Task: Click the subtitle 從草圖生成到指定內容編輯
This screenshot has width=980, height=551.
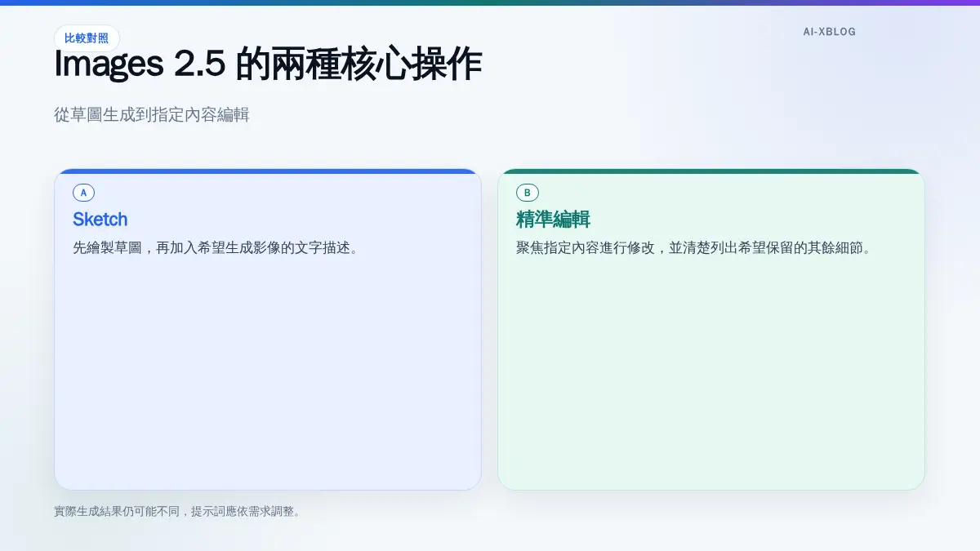Action: (151, 115)
